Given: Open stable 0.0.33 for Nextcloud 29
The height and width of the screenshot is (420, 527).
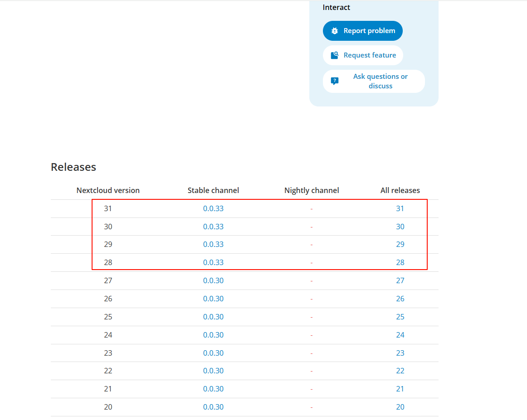Looking at the screenshot, I should click(x=213, y=244).
